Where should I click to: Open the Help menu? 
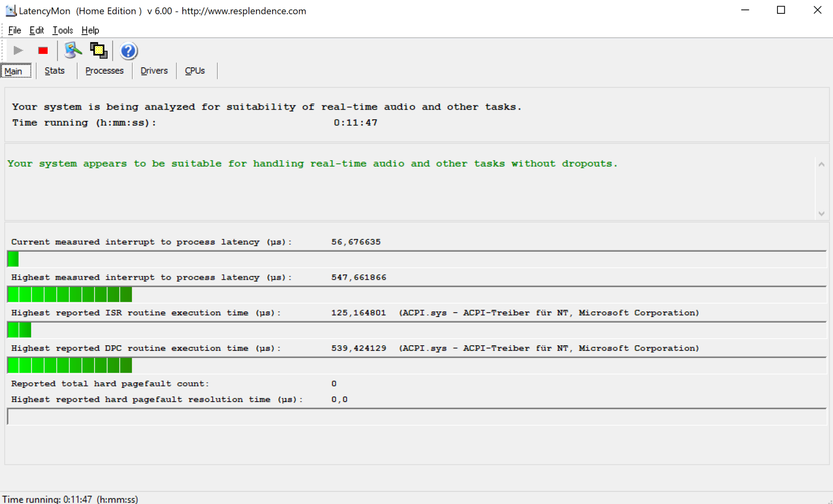(90, 30)
